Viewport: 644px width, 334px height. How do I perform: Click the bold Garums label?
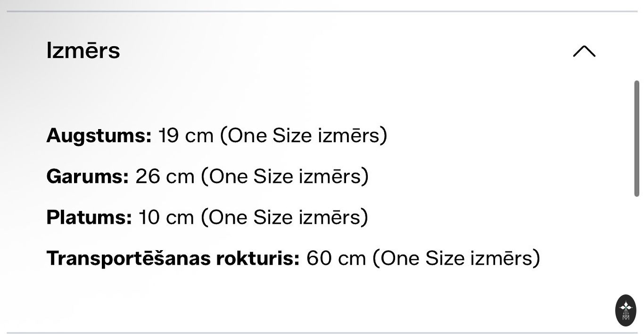87,177
